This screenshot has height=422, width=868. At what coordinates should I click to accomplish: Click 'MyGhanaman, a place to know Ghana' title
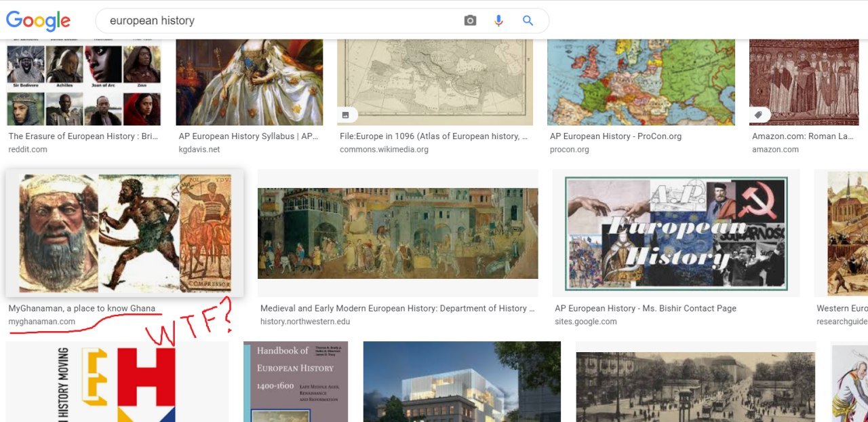pos(81,309)
